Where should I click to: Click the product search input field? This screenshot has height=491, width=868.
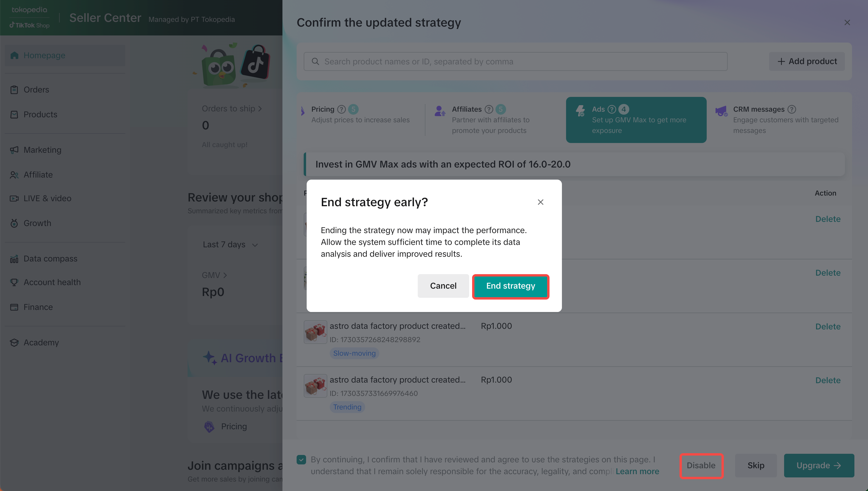515,61
